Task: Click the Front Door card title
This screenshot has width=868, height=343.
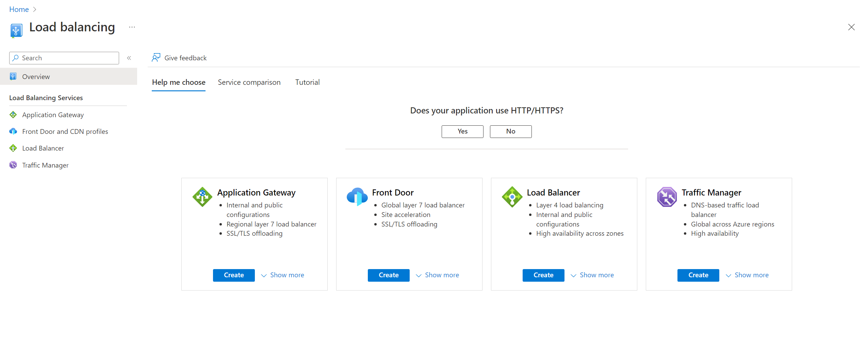Action: click(393, 192)
